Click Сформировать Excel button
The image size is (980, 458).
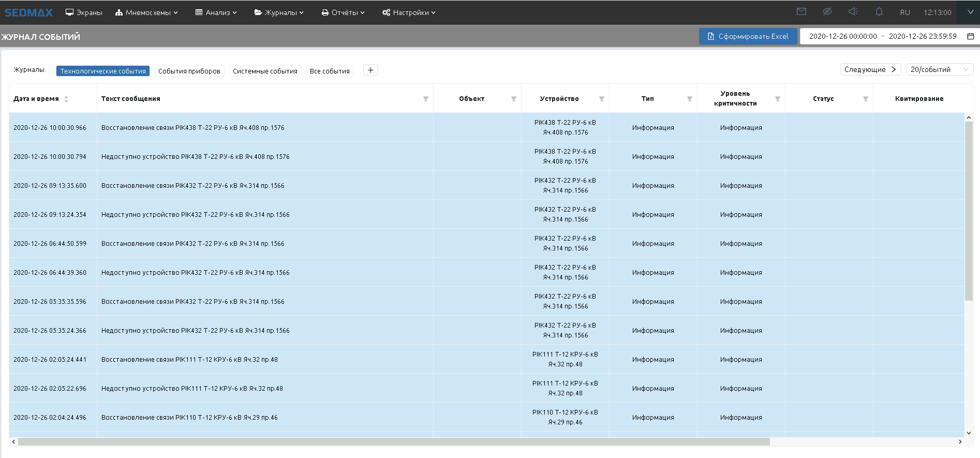point(748,36)
